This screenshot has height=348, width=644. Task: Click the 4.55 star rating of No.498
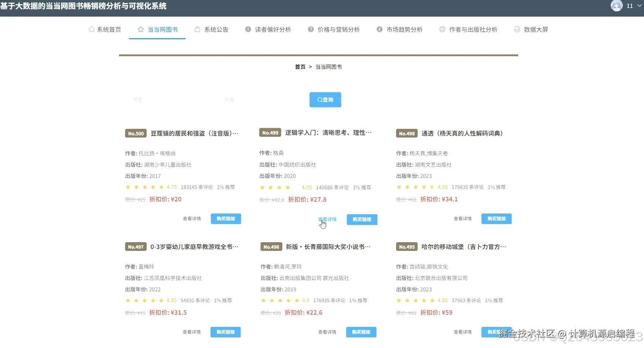pos(422,187)
